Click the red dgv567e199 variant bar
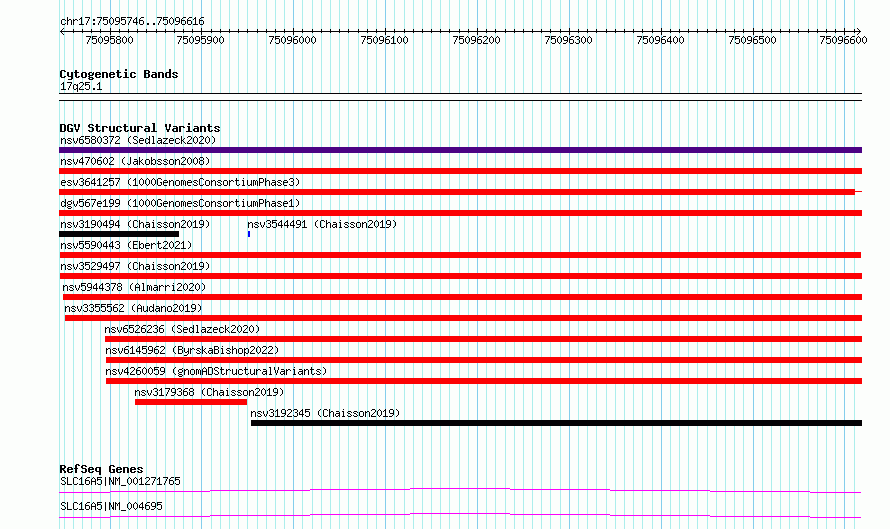 coord(460,213)
